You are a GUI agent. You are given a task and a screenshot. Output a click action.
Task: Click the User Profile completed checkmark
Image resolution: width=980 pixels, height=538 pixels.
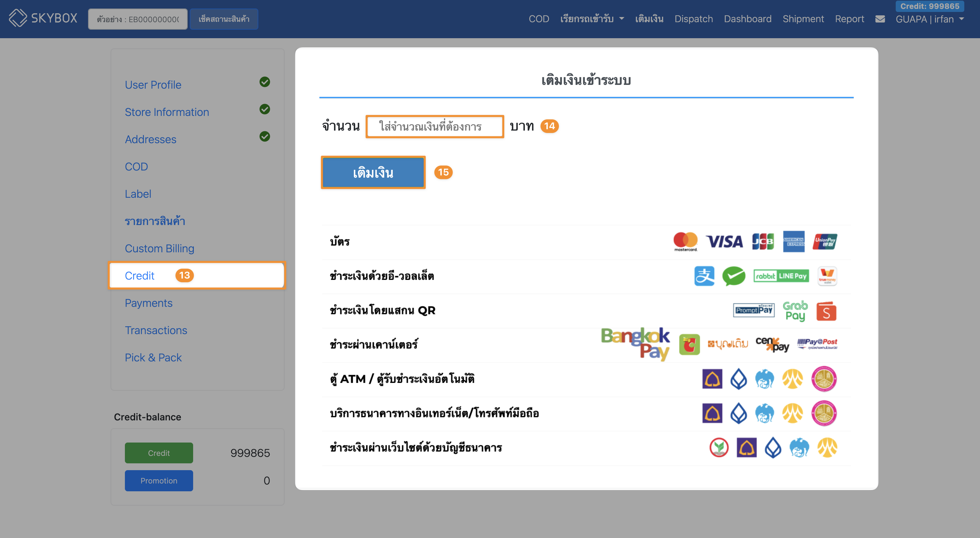click(265, 82)
